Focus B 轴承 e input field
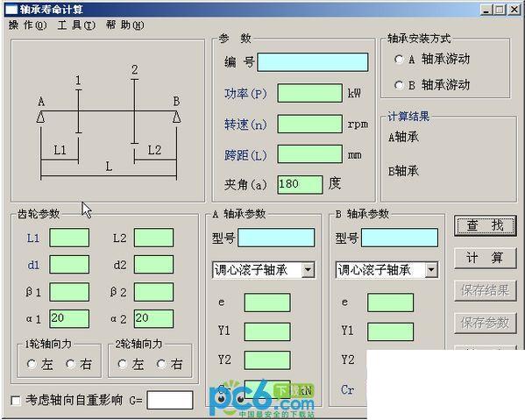 390,303
